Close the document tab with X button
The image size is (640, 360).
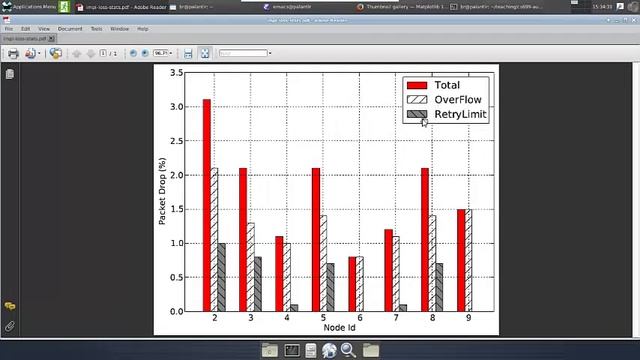pyautogui.click(x=51, y=38)
